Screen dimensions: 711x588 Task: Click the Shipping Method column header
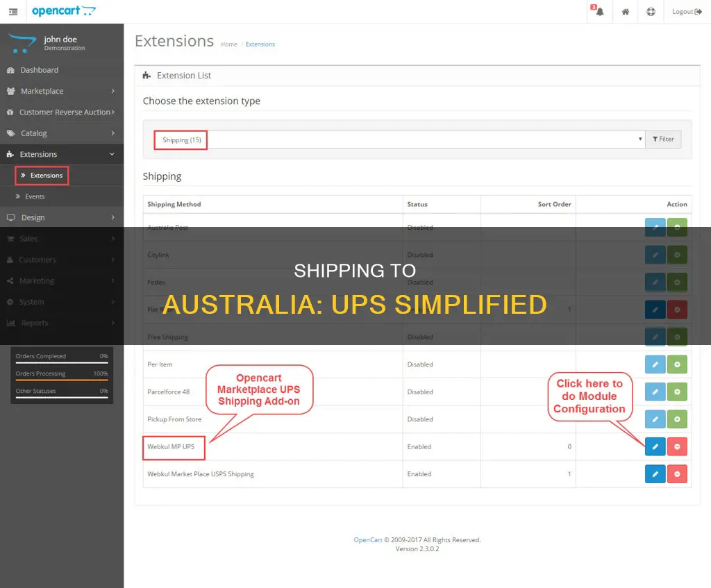pos(174,205)
